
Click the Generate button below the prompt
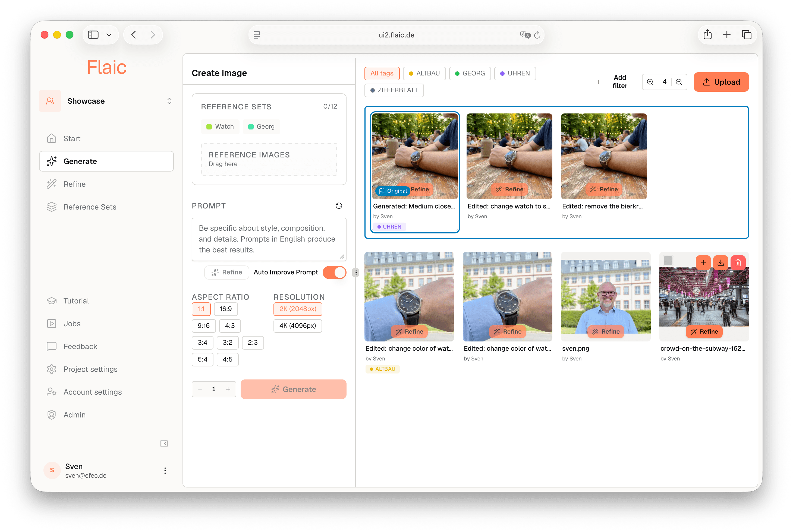point(293,389)
